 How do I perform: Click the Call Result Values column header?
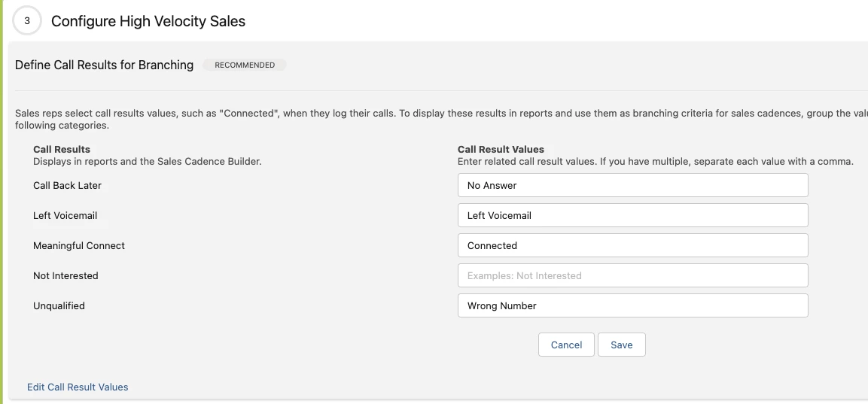point(501,150)
